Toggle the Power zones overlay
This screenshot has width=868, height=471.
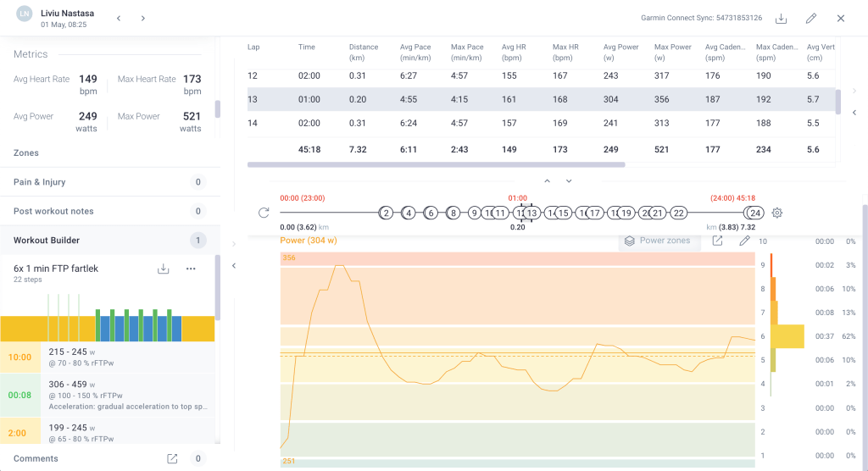(659, 241)
